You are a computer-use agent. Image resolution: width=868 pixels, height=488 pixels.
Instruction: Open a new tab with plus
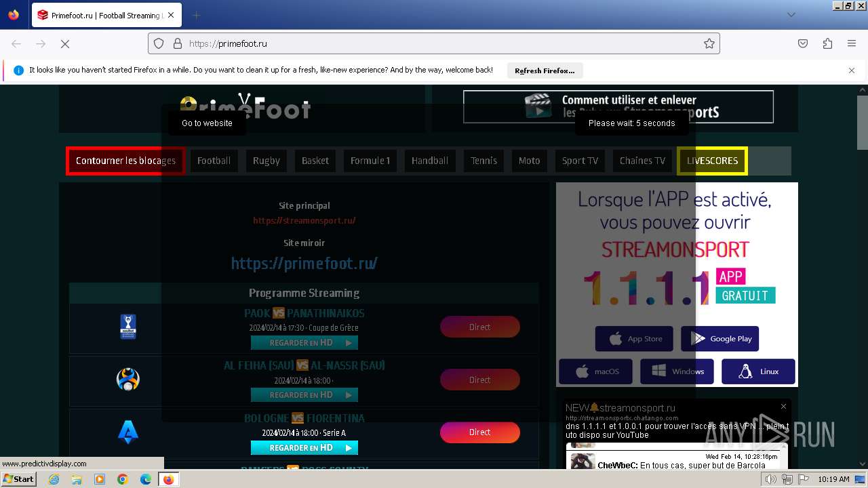(196, 15)
